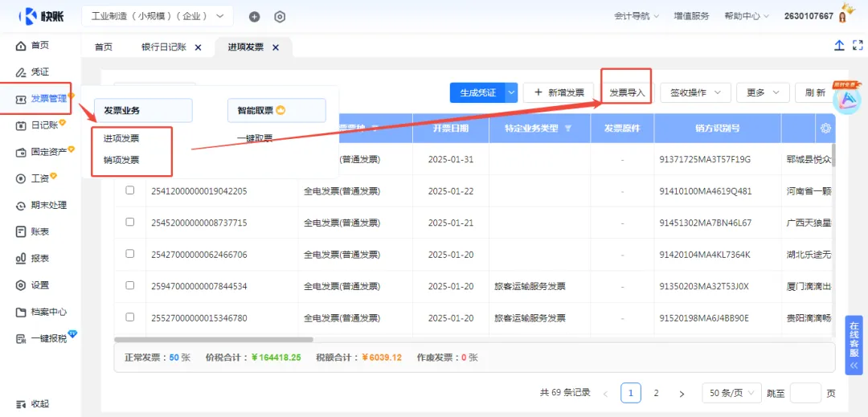Expand the 50 条/页 page size selector
The height and width of the screenshot is (417, 868).
tap(731, 393)
